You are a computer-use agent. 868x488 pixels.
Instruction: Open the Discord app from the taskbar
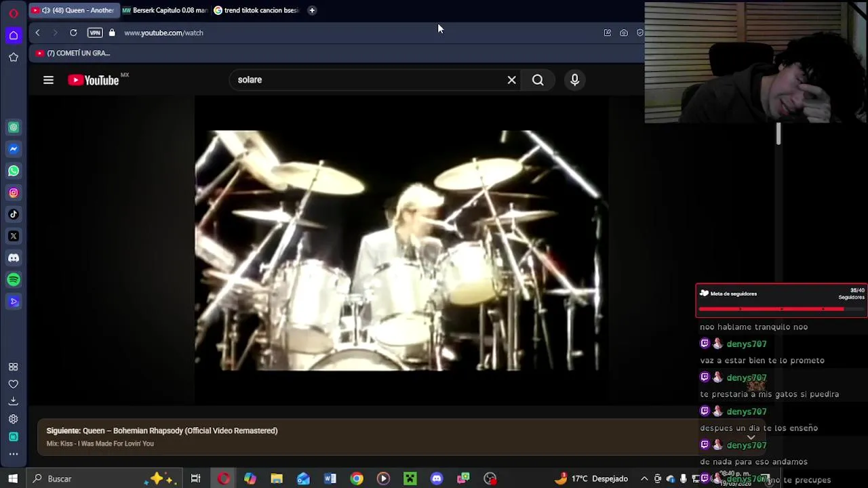pos(437,479)
